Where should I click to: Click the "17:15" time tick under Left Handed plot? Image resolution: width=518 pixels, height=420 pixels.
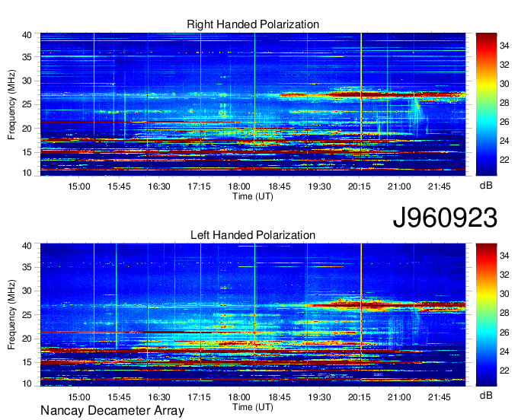click(x=200, y=397)
